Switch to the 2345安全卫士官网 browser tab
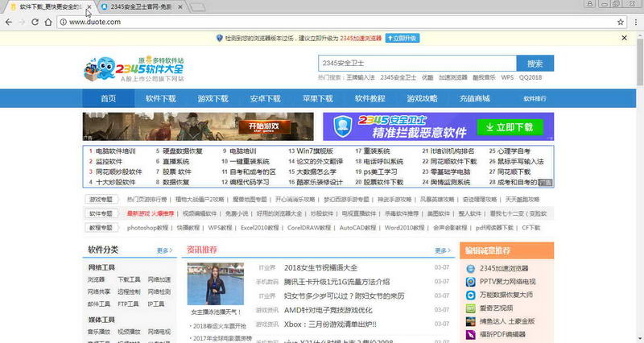This screenshot has height=343, width=644. tap(141, 6)
